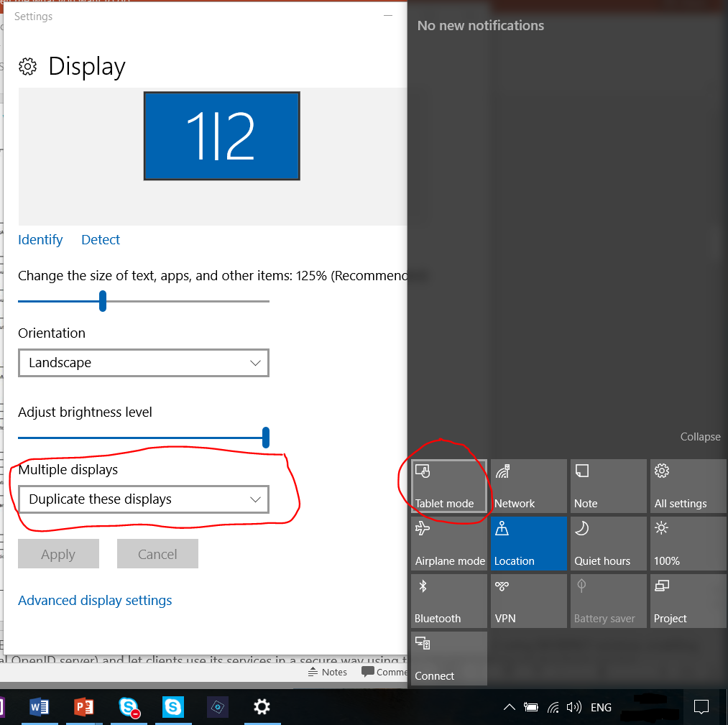This screenshot has height=725, width=728.
Task: Enable Airplane mode
Action: click(448, 543)
